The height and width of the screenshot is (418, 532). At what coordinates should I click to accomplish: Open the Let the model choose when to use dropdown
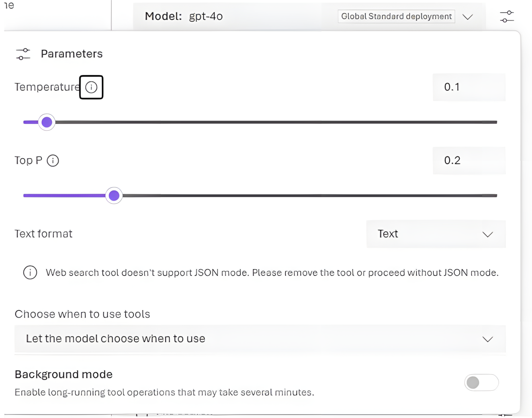260,339
